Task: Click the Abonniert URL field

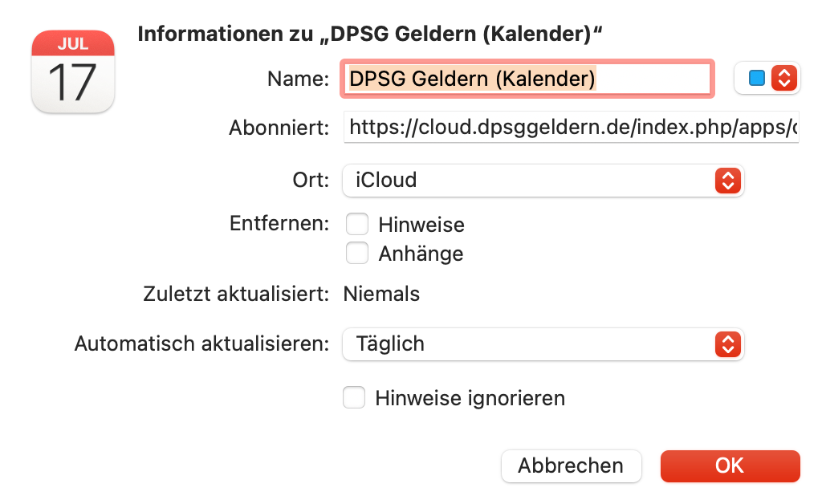Action: point(571,127)
